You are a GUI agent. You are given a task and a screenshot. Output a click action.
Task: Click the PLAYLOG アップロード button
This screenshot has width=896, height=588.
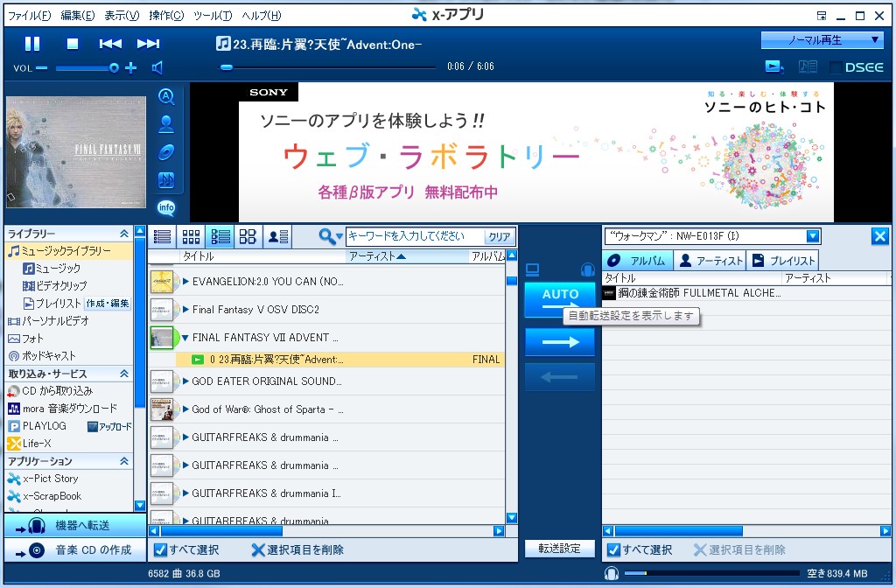pos(109,426)
